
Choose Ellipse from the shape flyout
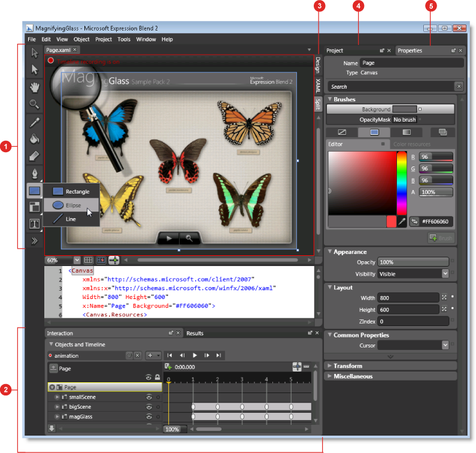[x=72, y=205]
